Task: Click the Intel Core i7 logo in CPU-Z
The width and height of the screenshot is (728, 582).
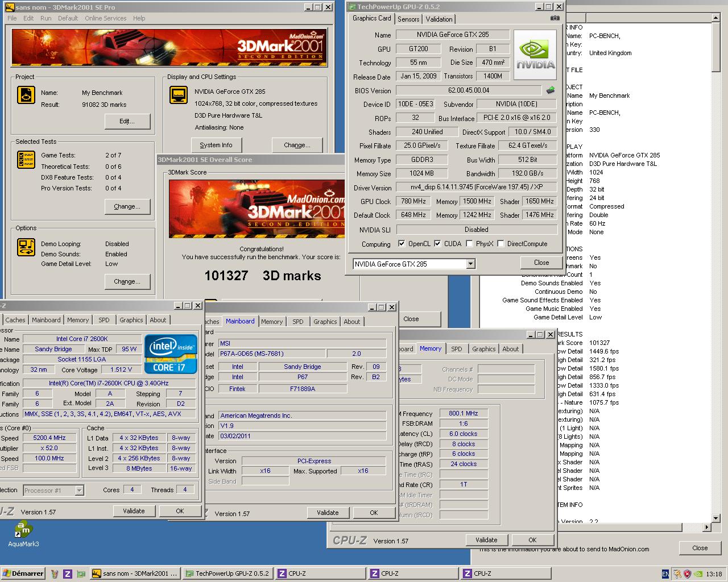Action: tap(171, 354)
